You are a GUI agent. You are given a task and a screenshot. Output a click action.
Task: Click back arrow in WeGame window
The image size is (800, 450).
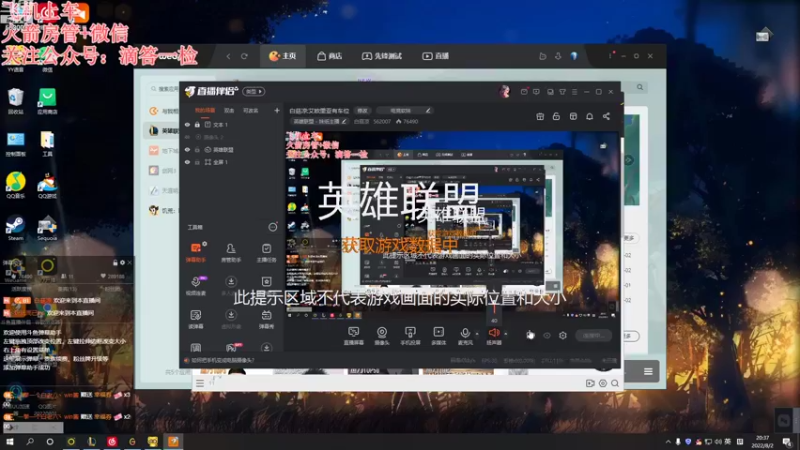228,56
